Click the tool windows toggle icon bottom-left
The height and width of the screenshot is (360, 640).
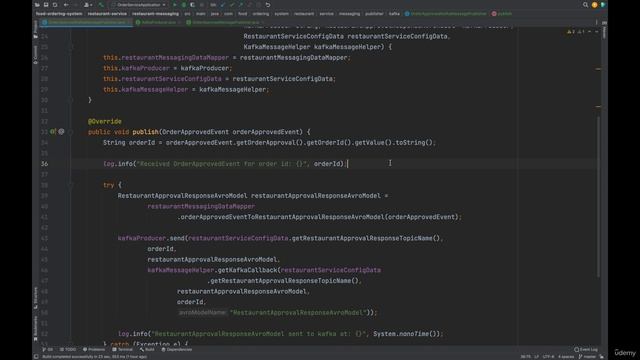36,357
